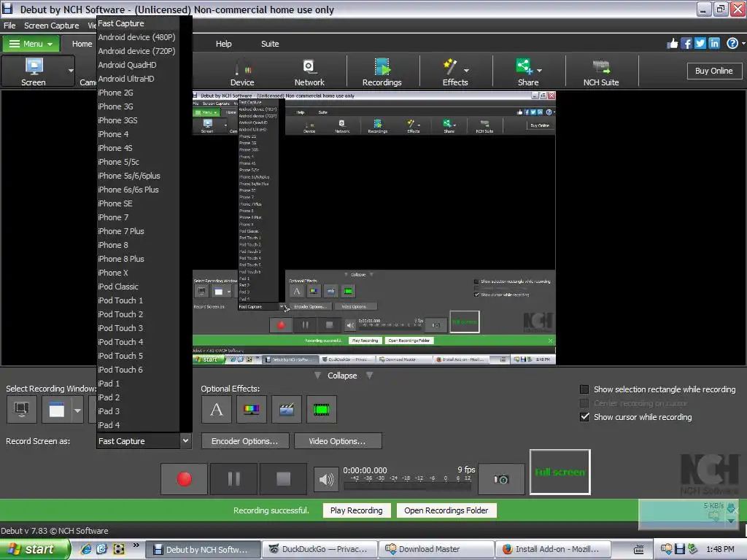Pause the recording
This screenshot has width=747, height=560.
234,479
